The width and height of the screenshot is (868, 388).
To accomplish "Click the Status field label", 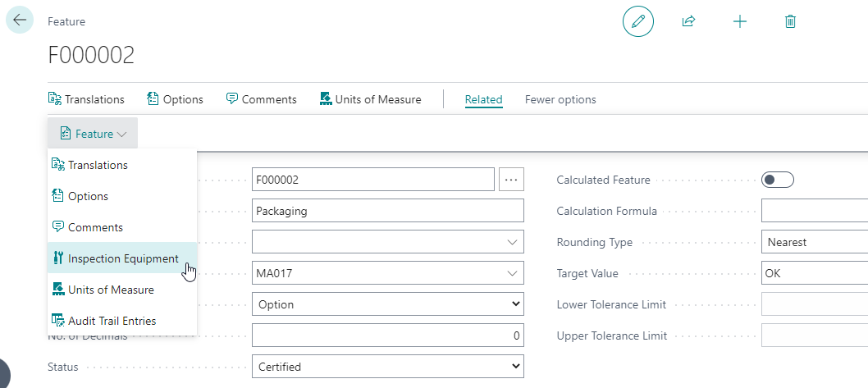I will pyautogui.click(x=63, y=367).
